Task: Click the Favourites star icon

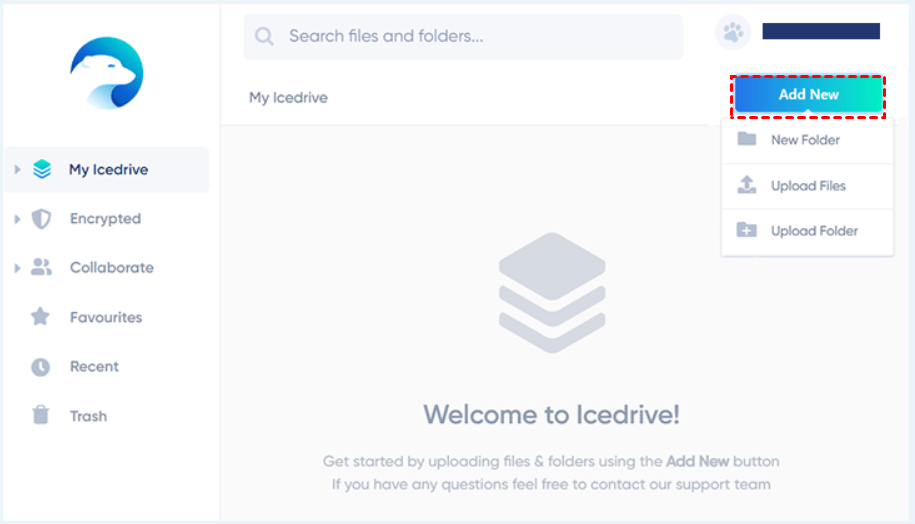Action: click(x=40, y=317)
